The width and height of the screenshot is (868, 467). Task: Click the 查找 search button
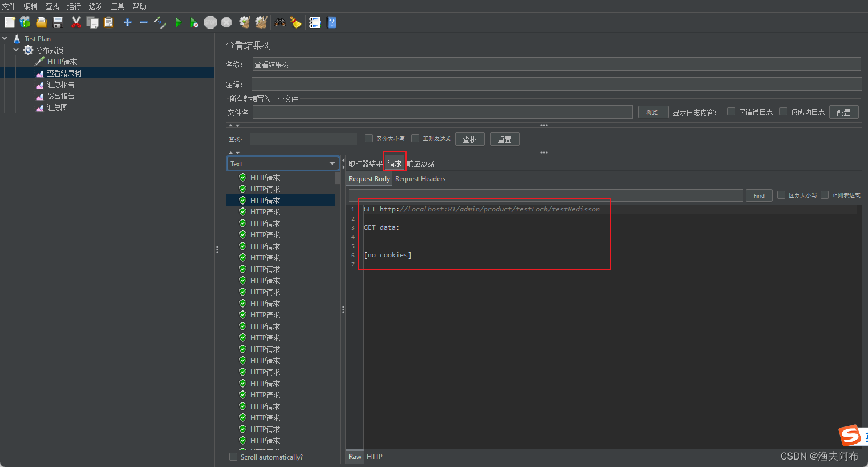pyautogui.click(x=470, y=139)
